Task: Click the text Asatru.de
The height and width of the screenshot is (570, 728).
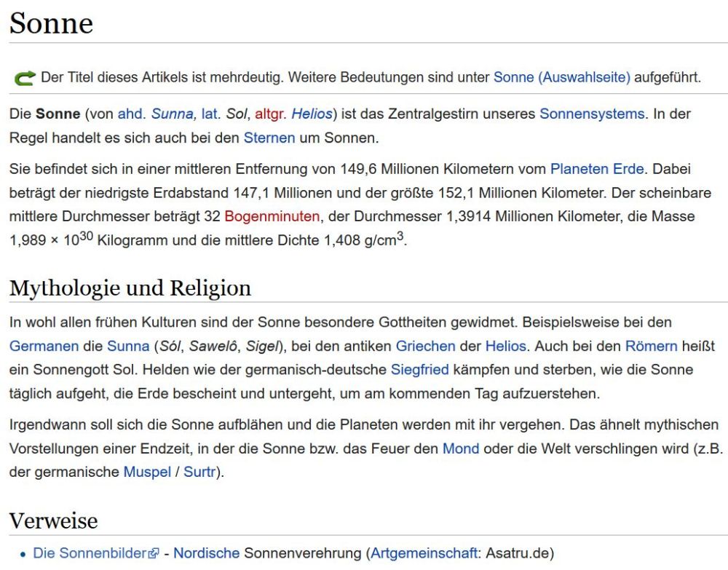Action: [x=516, y=553]
